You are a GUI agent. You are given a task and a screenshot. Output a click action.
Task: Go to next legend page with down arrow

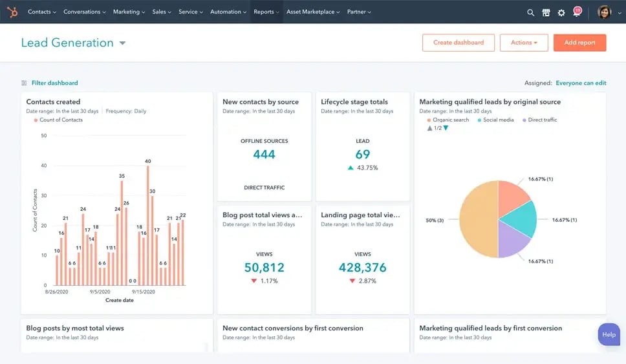point(446,128)
